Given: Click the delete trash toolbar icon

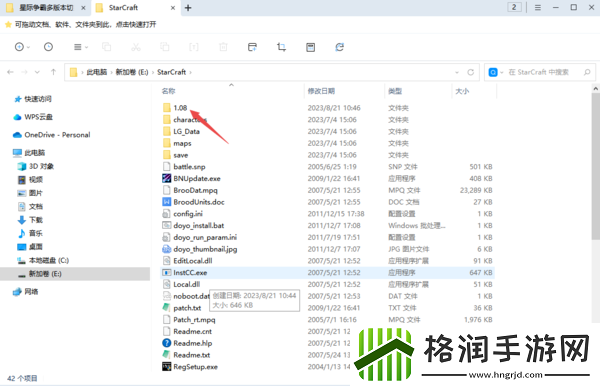Looking at the screenshot, I should coord(223,47).
